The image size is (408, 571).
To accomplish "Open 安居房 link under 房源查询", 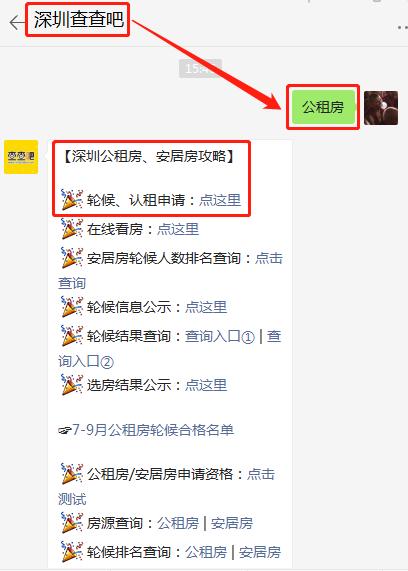I will coord(232,523).
